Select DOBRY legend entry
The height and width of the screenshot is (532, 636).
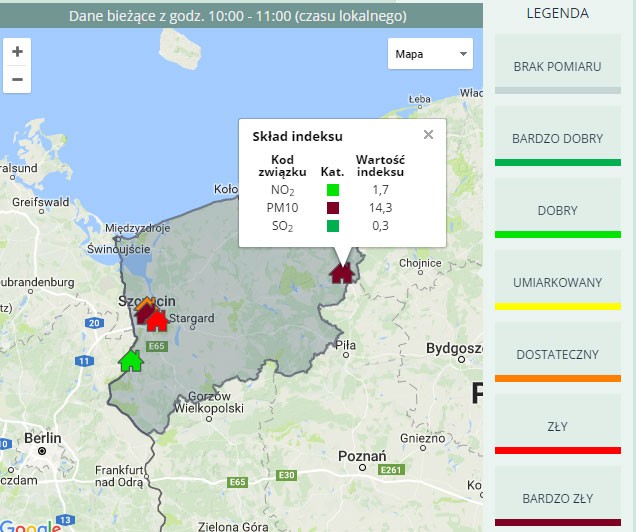pos(557,211)
